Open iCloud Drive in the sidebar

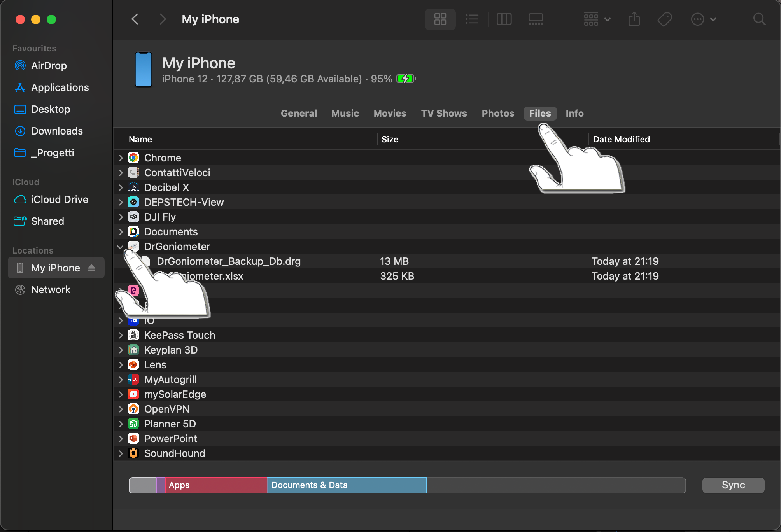click(60, 199)
